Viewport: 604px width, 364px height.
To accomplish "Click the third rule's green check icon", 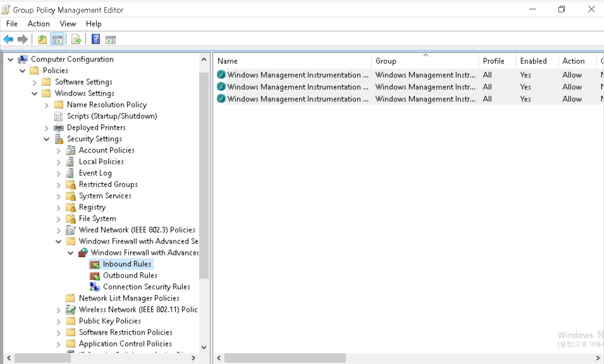I will pos(221,99).
